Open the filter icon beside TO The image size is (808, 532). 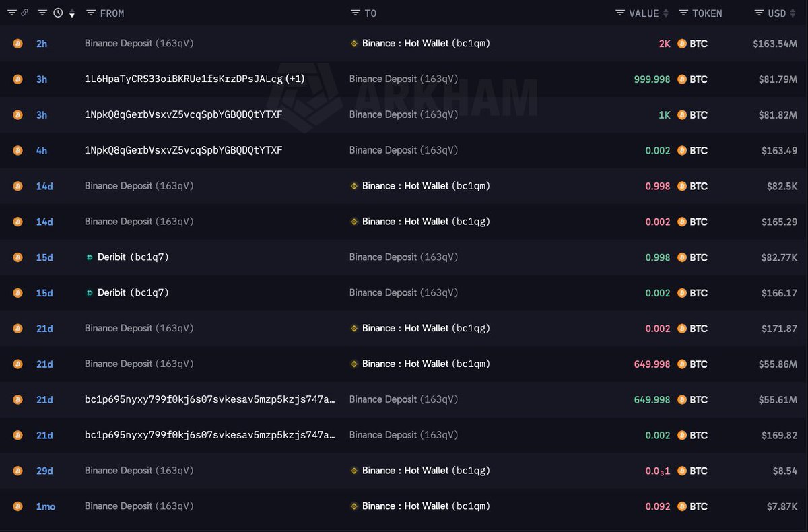coord(356,13)
